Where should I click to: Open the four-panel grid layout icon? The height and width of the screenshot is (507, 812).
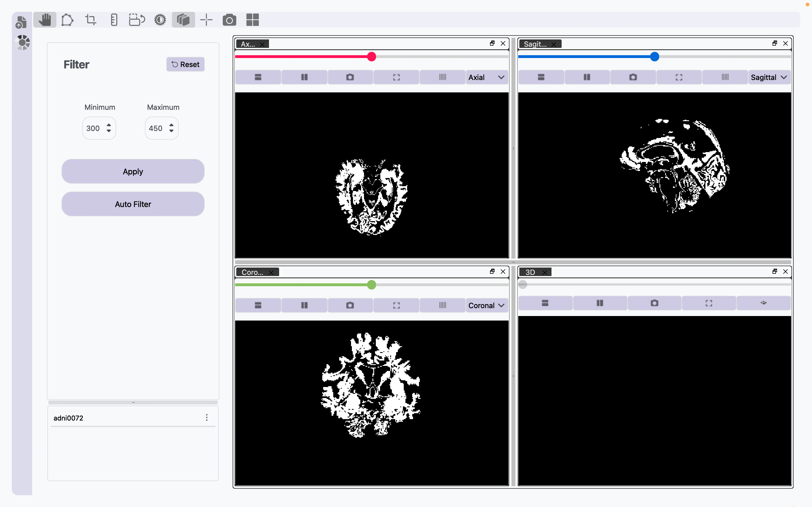click(252, 20)
